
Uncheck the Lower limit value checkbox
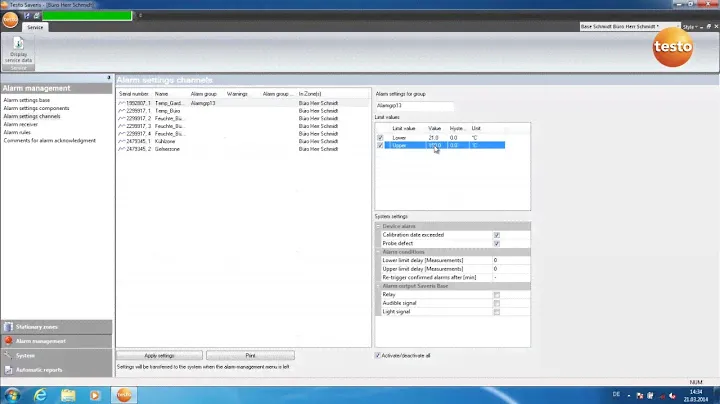click(x=380, y=137)
